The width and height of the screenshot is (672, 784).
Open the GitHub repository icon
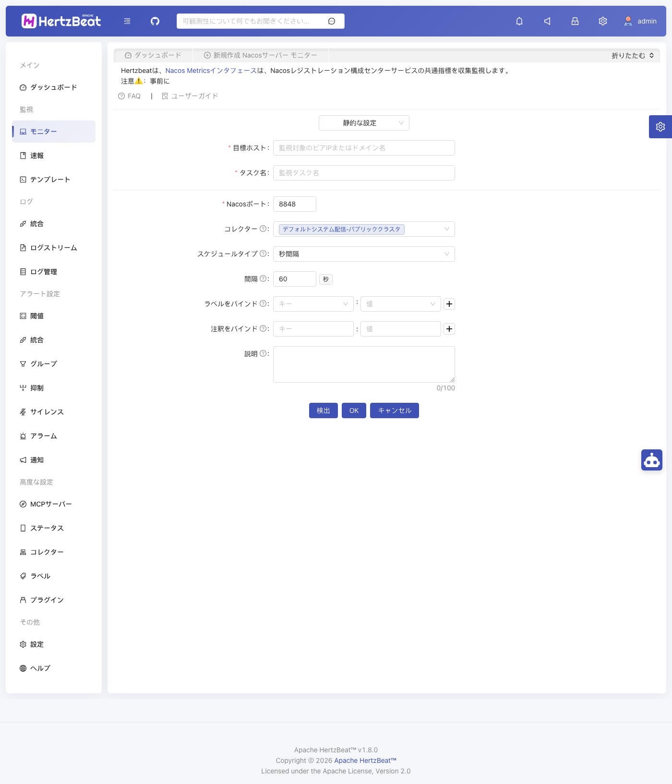point(155,21)
